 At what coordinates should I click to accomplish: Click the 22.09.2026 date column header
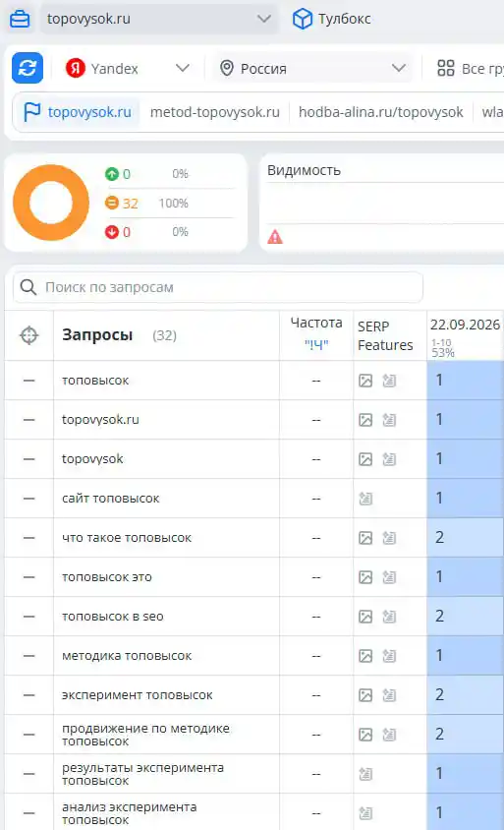tap(465, 325)
